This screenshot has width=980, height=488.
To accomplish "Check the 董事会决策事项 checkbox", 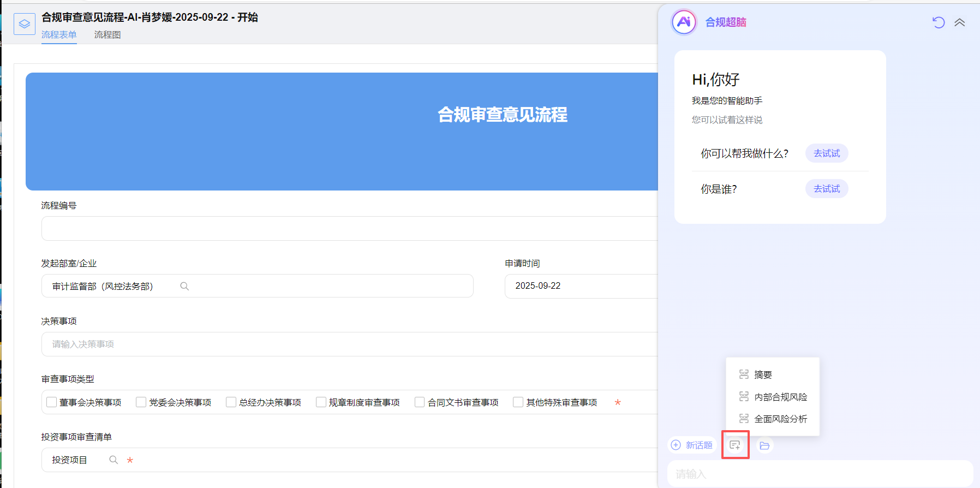I will click(x=52, y=402).
